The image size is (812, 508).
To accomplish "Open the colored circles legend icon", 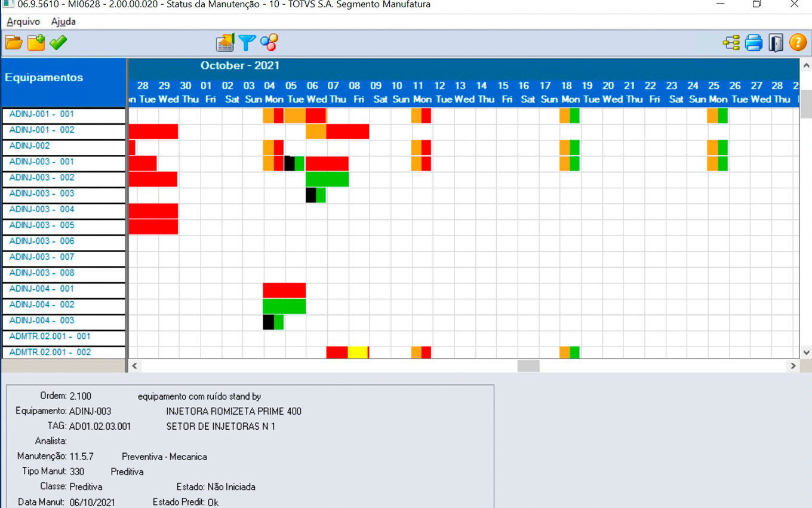I will (x=269, y=42).
